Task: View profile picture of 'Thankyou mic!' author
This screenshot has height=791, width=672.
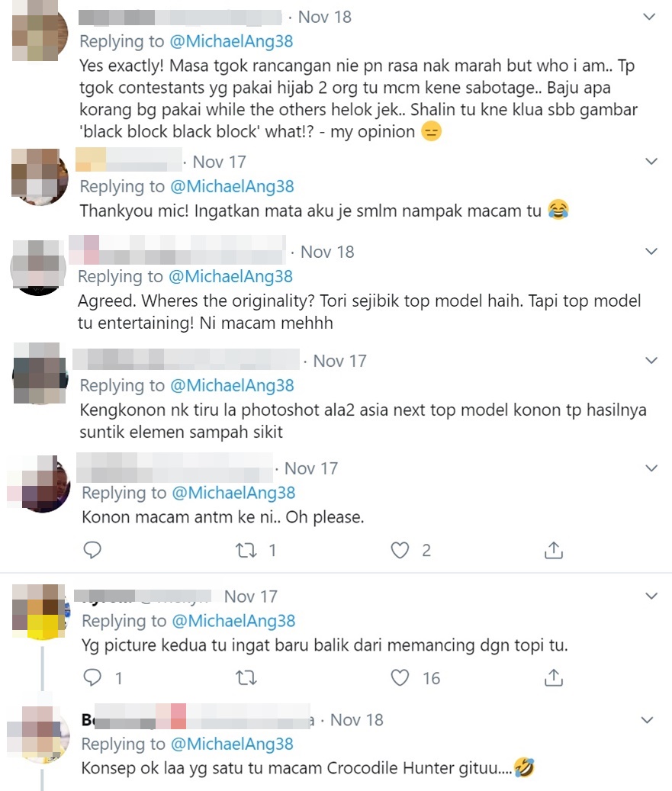Action: (40, 177)
